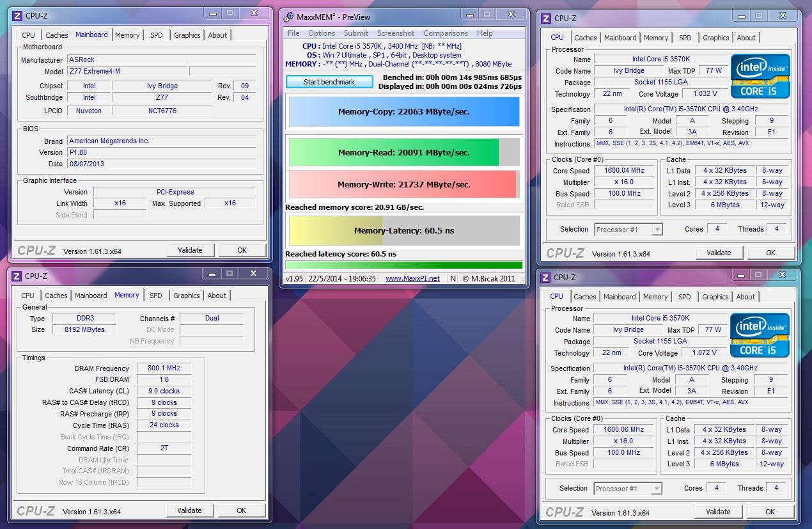Click the Intel Core i5 logo in lower CPU window
The image size is (812, 529).
coord(760,335)
